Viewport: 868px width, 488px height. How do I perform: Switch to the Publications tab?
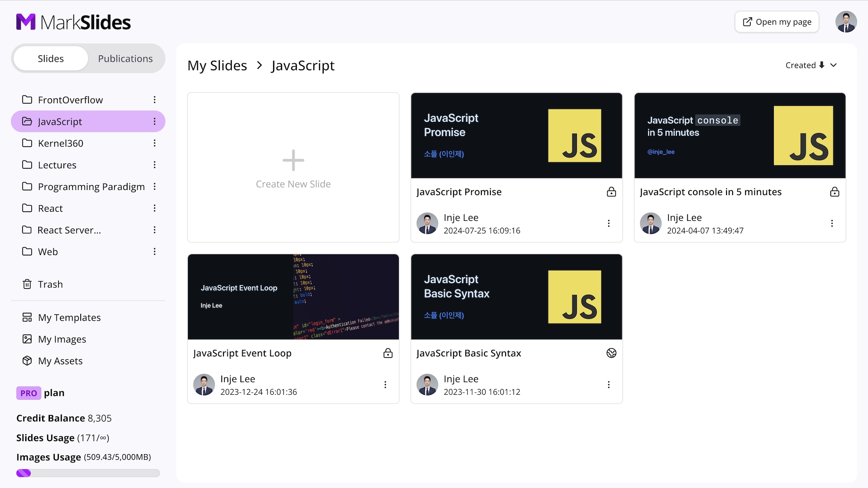pos(125,59)
